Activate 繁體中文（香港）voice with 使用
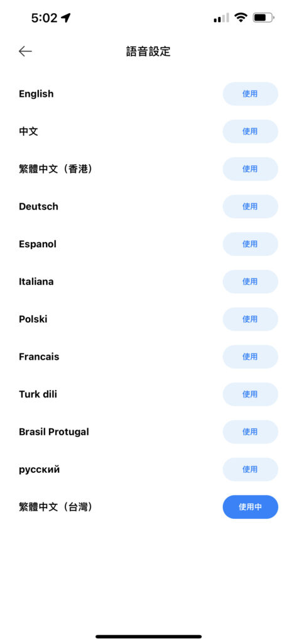The height and width of the screenshot is (644, 297). 251,169
